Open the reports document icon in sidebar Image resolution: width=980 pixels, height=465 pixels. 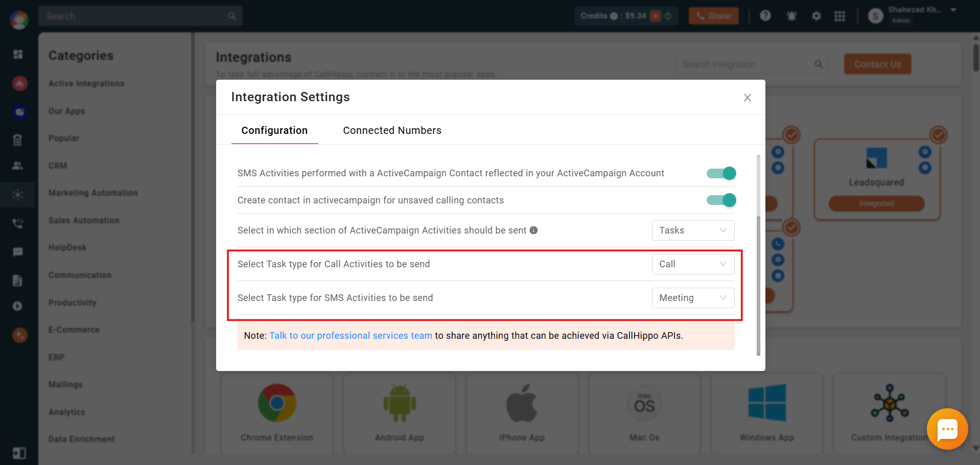(17, 280)
